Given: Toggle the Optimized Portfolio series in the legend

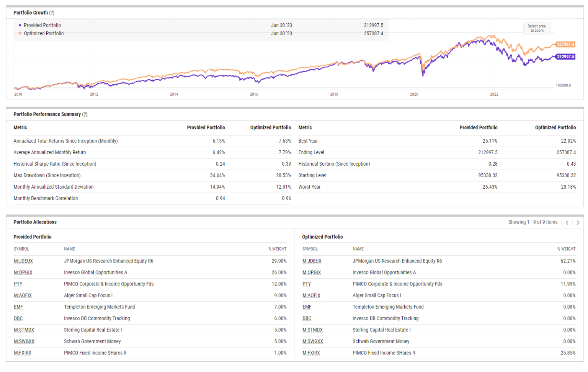Looking at the screenshot, I should [x=43, y=33].
